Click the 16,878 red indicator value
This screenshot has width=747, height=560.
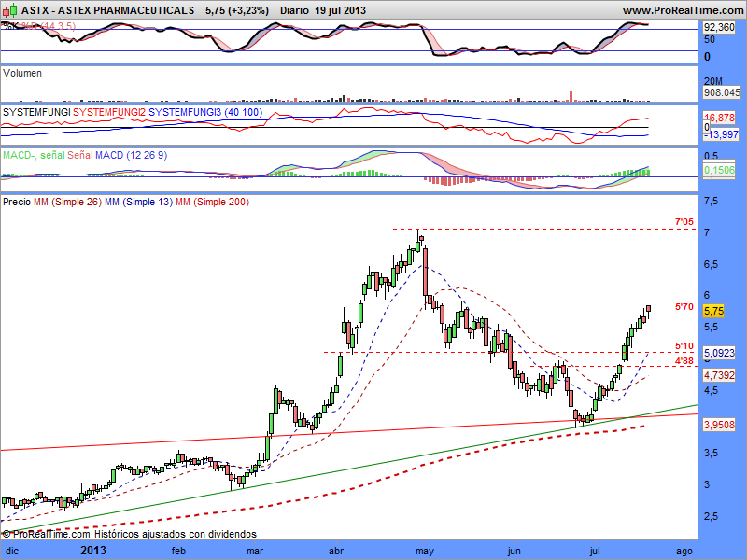(719, 118)
